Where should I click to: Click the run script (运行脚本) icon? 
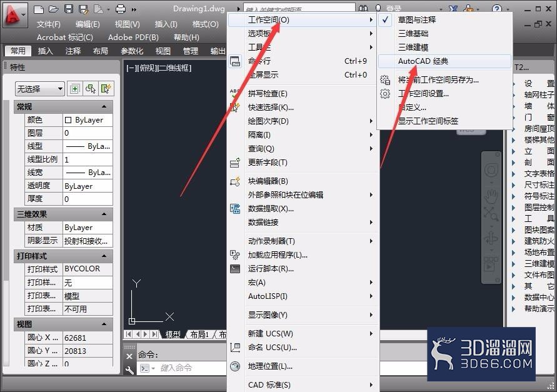pyautogui.click(x=235, y=269)
